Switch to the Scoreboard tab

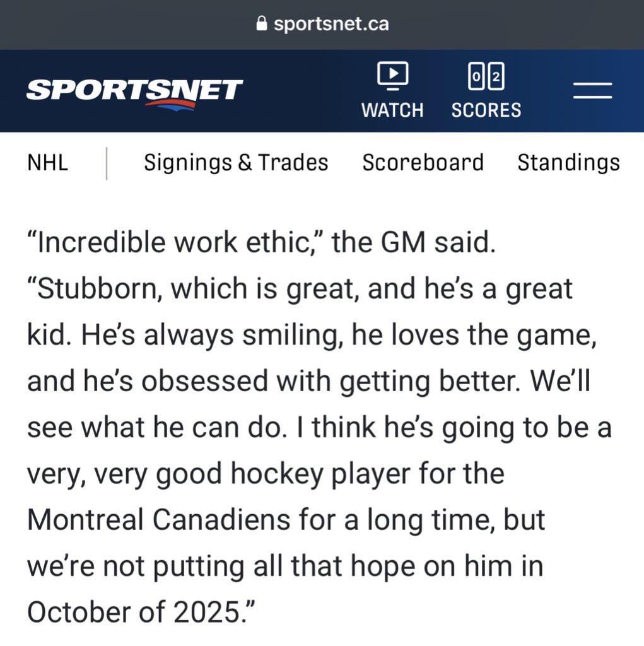tap(423, 162)
